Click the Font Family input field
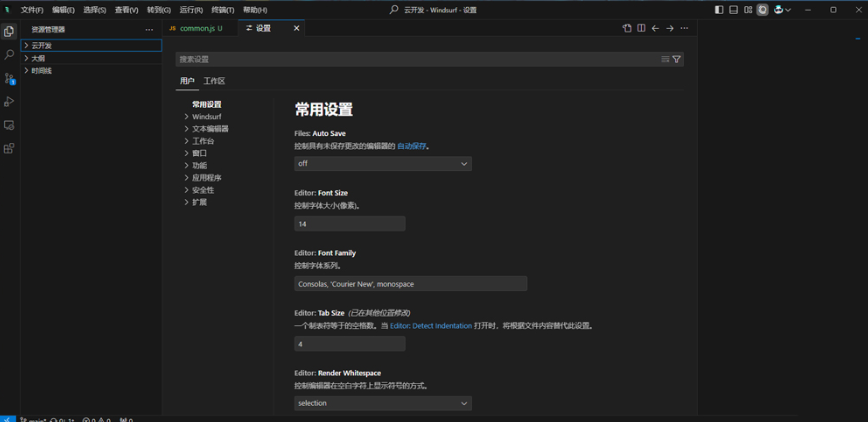This screenshot has width=868, height=422. [410, 284]
